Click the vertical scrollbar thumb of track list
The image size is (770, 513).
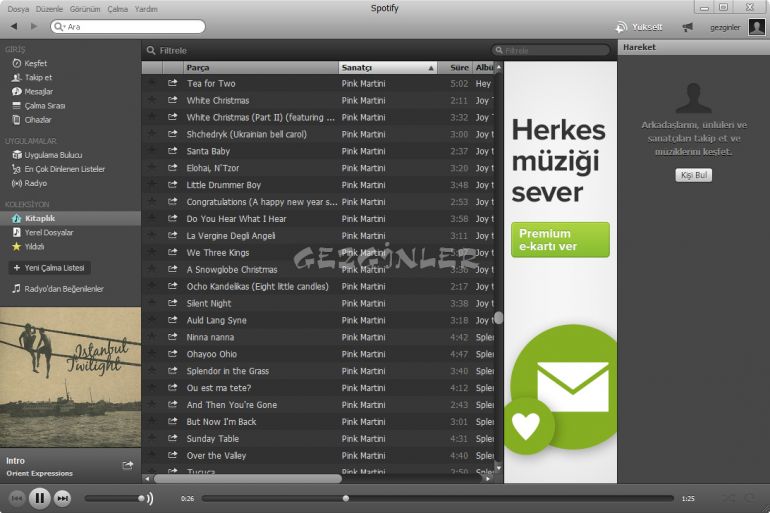tap(498, 318)
